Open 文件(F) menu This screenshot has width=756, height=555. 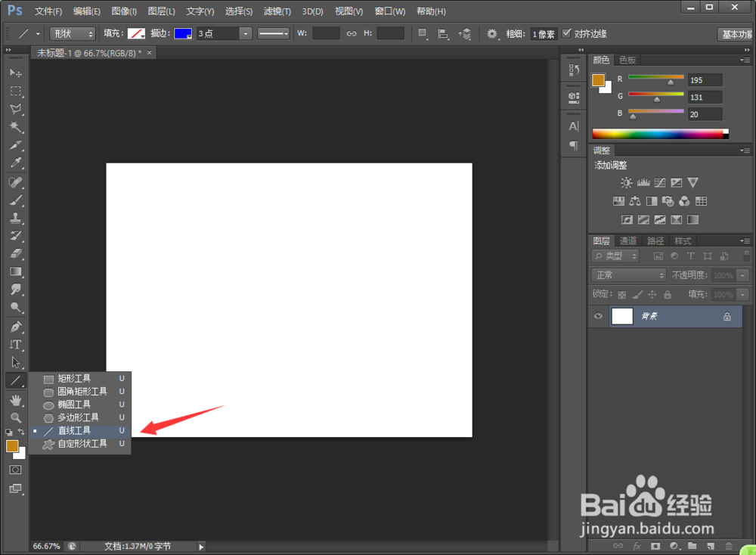point(48,11)
